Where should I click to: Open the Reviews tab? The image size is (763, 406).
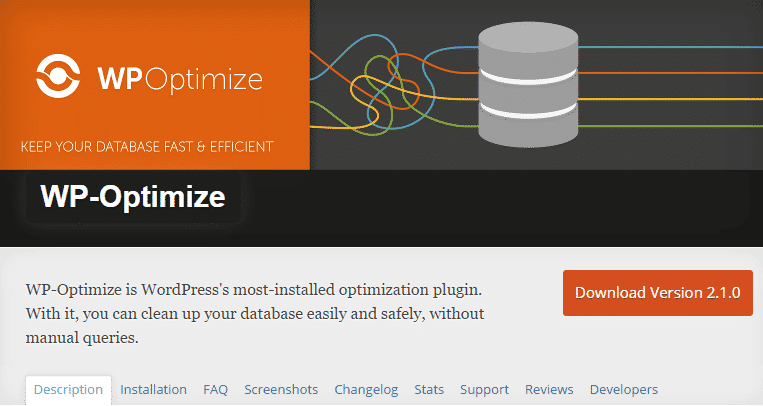549,390
